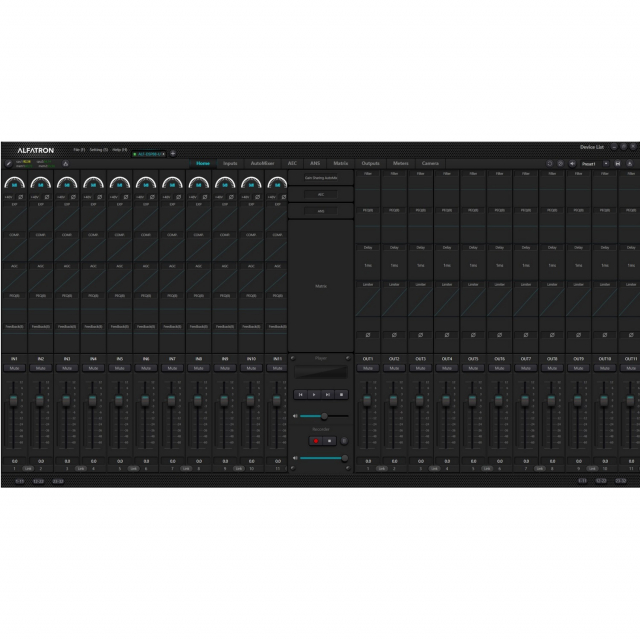Mute the IN1 input channel
The image size is (640, 640).
pos(14,368)
